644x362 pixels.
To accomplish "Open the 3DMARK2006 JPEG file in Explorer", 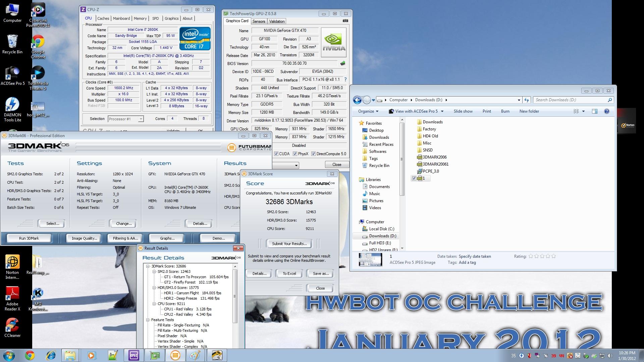I will (431, 157).
